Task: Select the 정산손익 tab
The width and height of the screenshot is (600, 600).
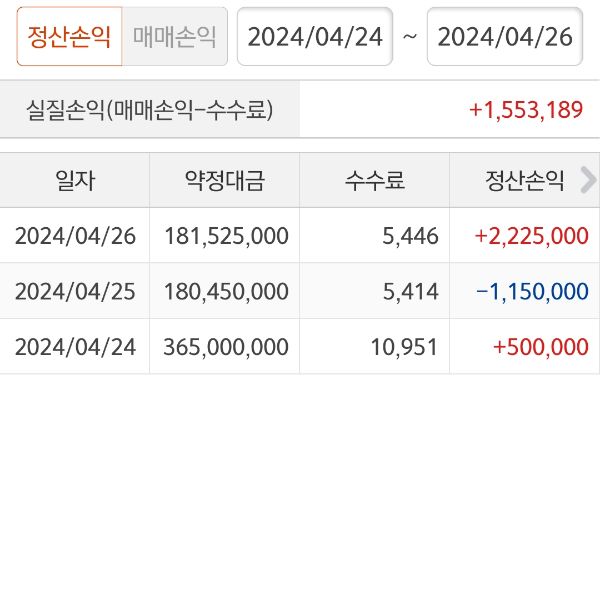Action: [69, 37]
